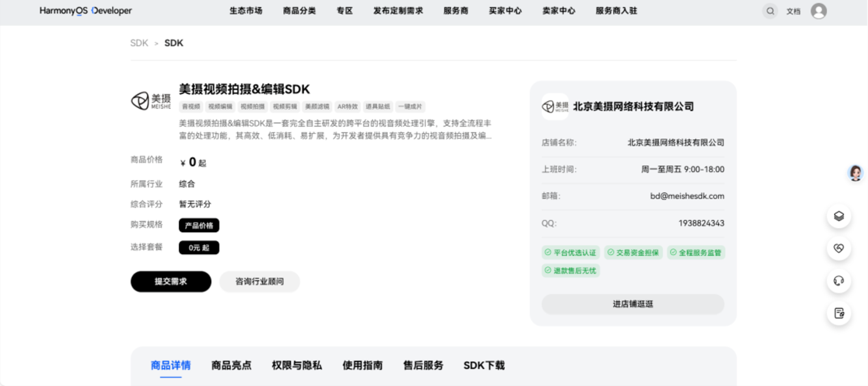
Task: Click the 退款售后无忧 badge
Action: pos(570,270)
